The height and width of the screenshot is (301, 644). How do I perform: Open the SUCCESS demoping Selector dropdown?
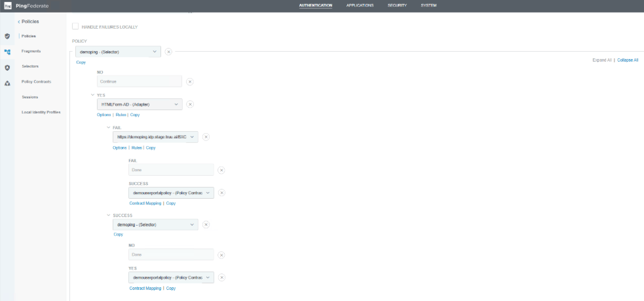click(155, 224)
